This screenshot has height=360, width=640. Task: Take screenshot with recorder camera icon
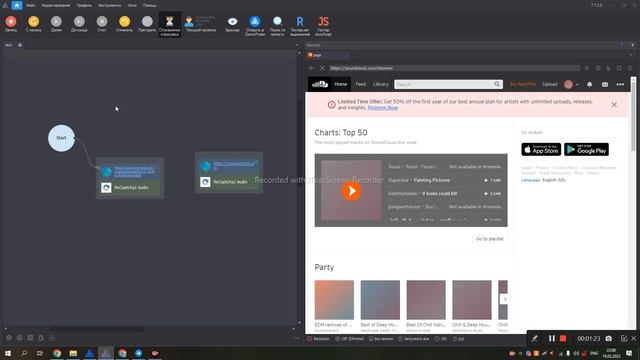(609, 338)
